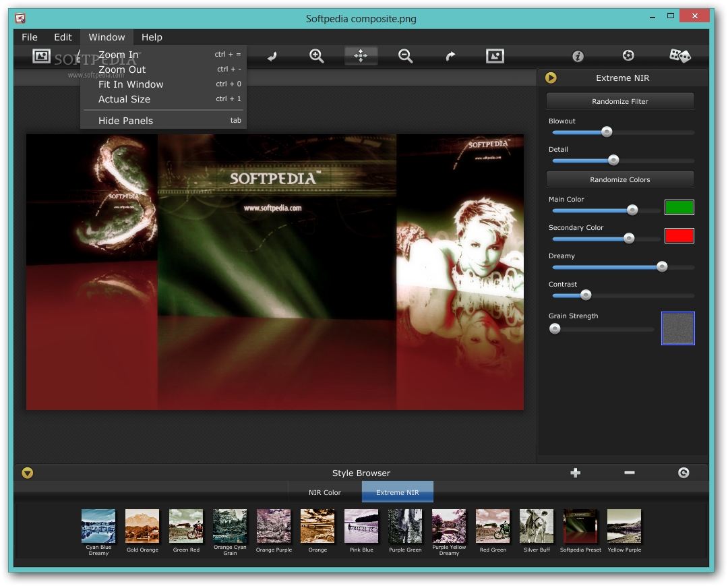
Task: Apply the Silver Buff preset thumbnail
Action: (537, 526)
